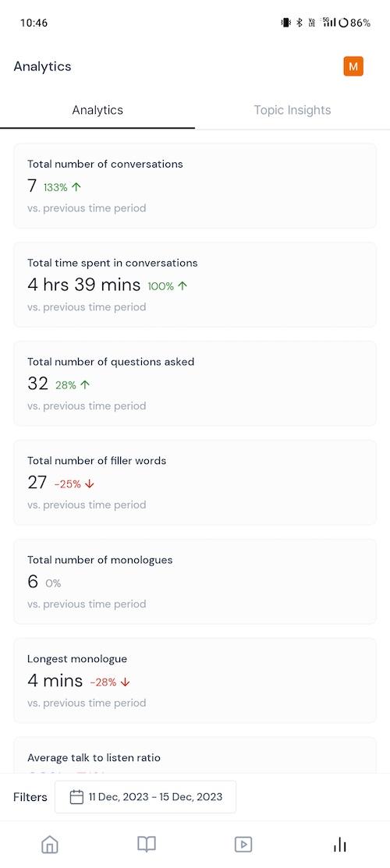
Task: Tap the Average talk to listen ratio card
Action: pyautogui.click(x=195, y=756)
